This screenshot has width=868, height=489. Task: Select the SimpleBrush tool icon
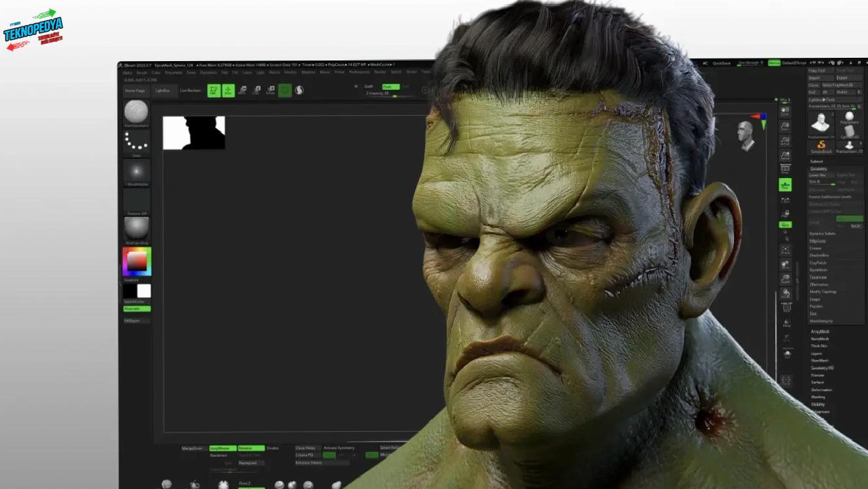pyautogui.click(x=821, y=145)
